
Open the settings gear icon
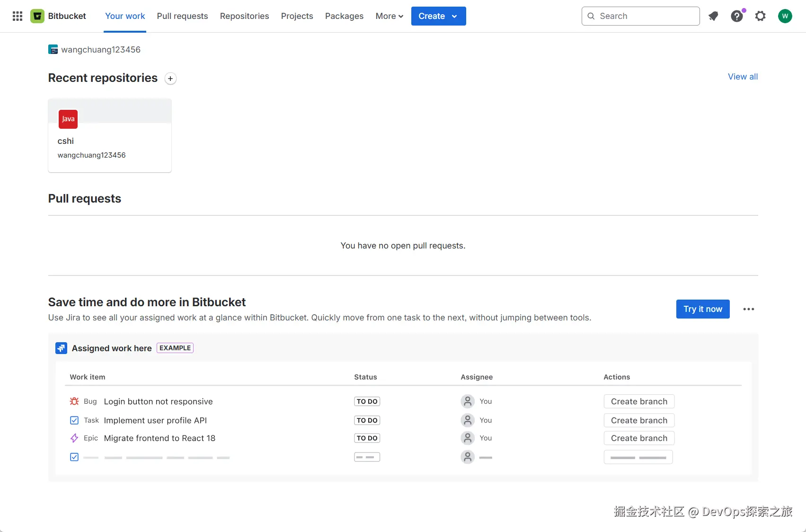tap(761, 16)
